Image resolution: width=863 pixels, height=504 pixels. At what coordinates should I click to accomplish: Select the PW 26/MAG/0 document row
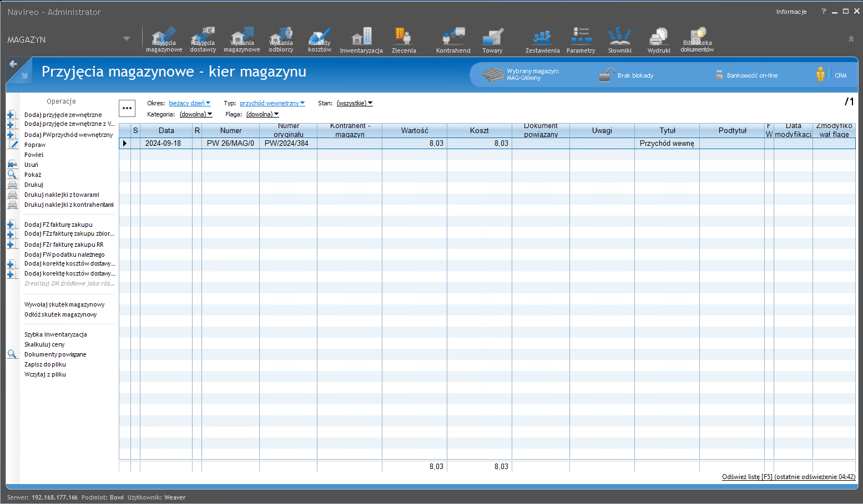230,143
